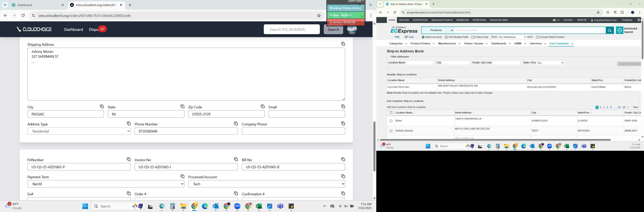Click the CloudChoice user avatar
The height and width of the screenshot is (212, 644).
coord(352,29)
